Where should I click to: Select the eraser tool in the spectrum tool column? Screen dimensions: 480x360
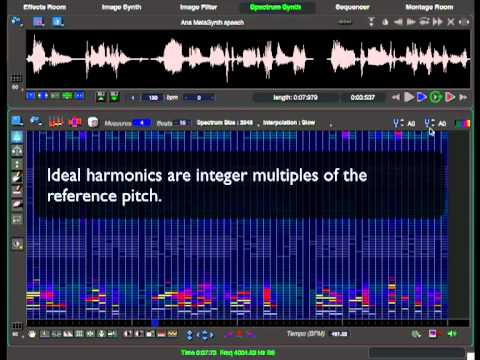(x=17, y=204)
